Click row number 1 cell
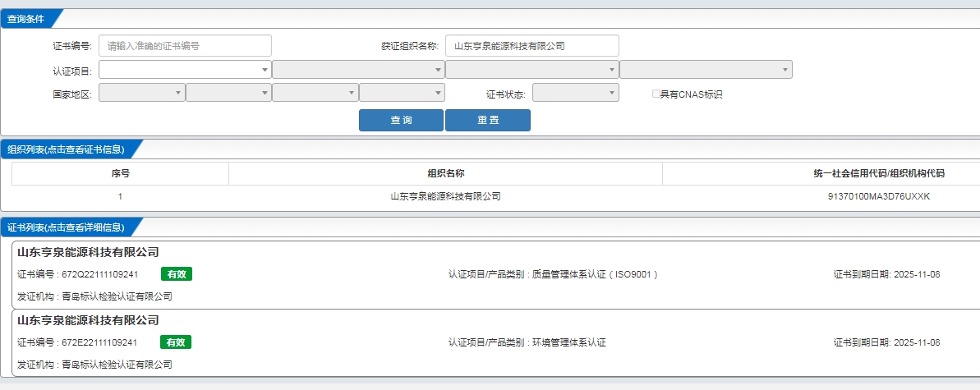Image resolution: width=980 pixels, height=390 pixels. pos(120,196)
